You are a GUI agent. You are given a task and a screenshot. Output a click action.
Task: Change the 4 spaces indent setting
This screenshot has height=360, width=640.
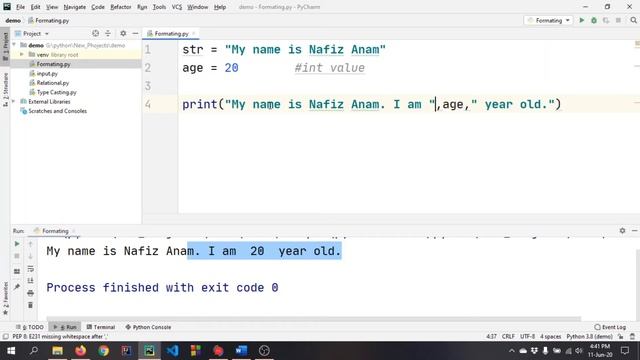pos(551,336)
